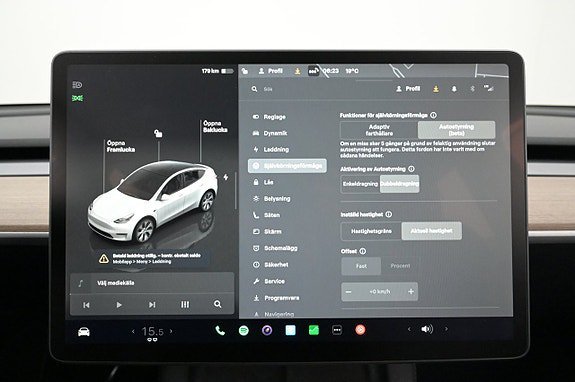Open the light blue app icon

[290, 330]
